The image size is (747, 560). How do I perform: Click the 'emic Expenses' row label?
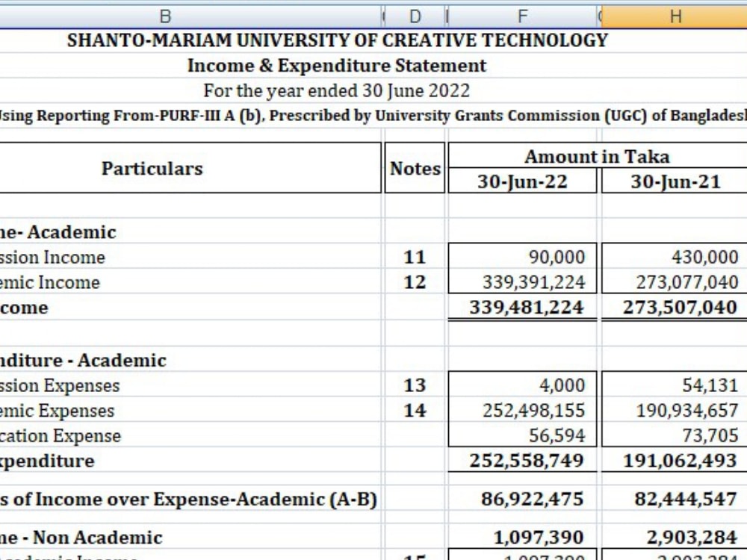58,411
